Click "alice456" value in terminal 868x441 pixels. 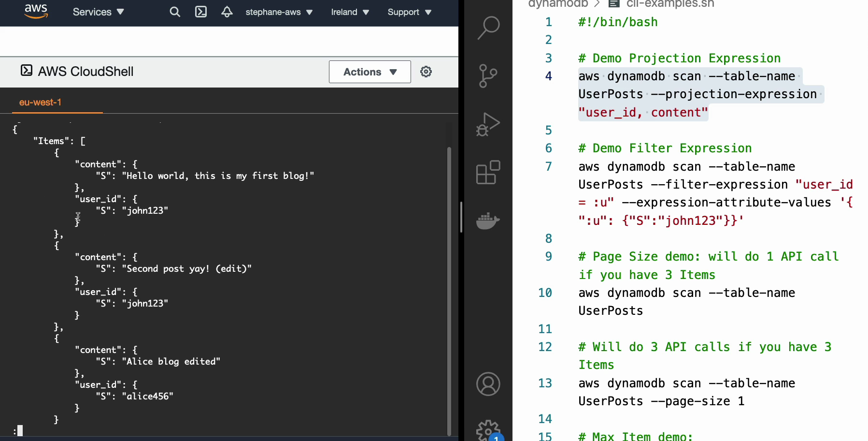point(148,397)
